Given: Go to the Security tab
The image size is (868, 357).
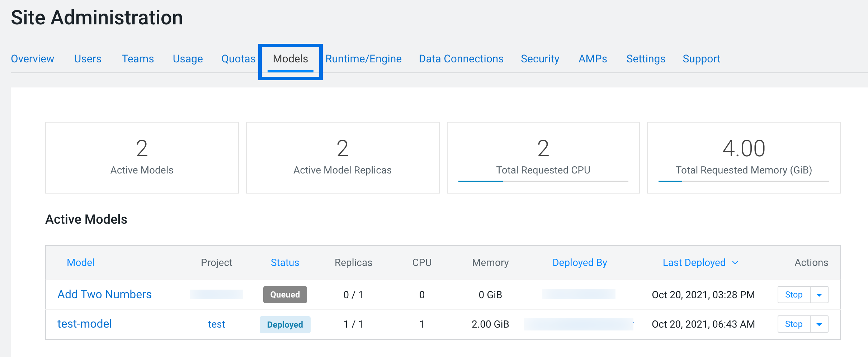Looking at the screenshot, I should [540, 59].
